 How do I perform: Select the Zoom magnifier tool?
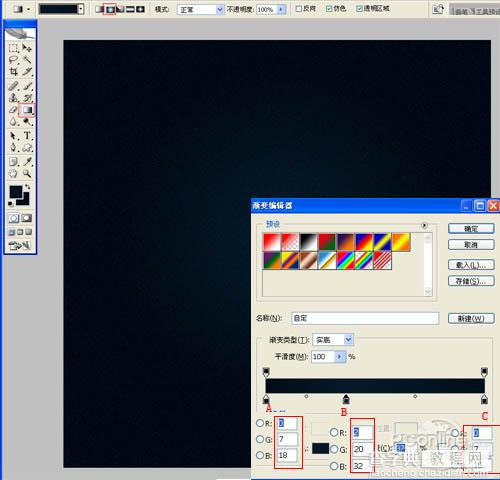(x=27, y=173)
